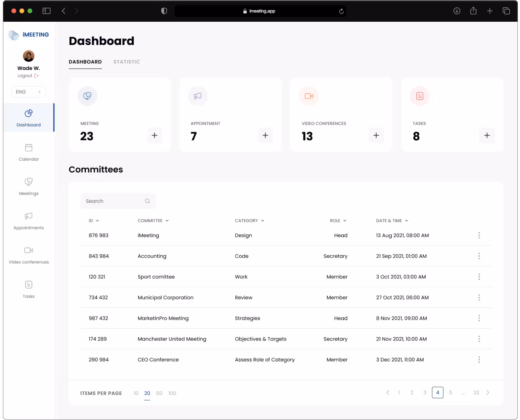Click the Meeting card icon
Viewport: 520px width, 420px height.
tap(87, 96)
